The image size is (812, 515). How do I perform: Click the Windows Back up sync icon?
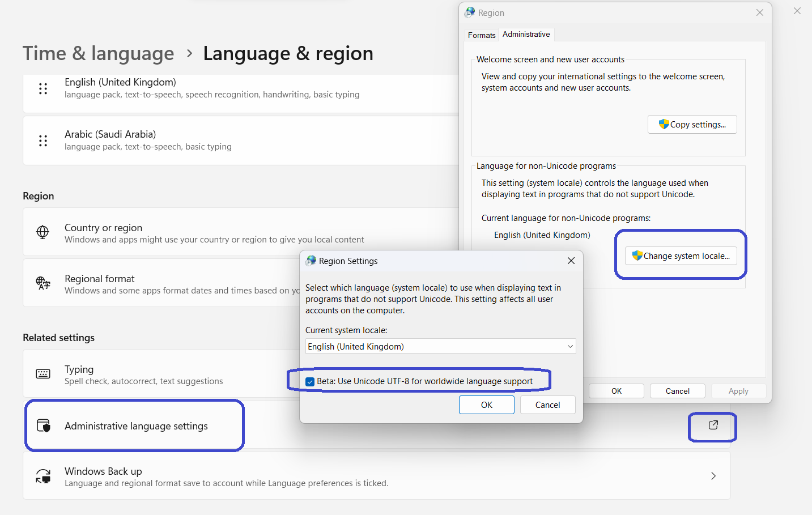point(43,476)
